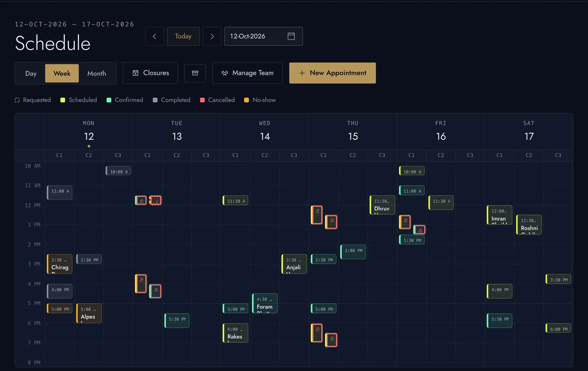Click the 12-Oct-2026 date field
This screenshot has width=588, height=371.
click(x=264, y=36)
